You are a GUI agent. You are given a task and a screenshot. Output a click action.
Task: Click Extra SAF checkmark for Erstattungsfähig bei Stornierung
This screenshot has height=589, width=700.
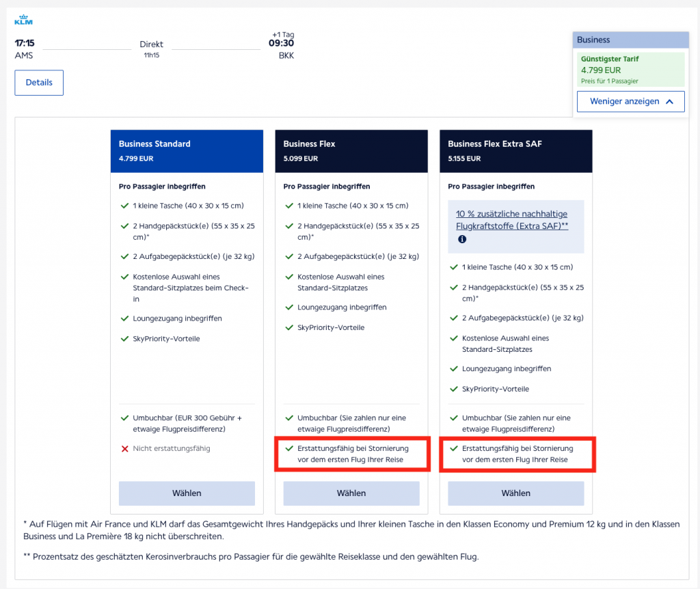coord(454,448)
